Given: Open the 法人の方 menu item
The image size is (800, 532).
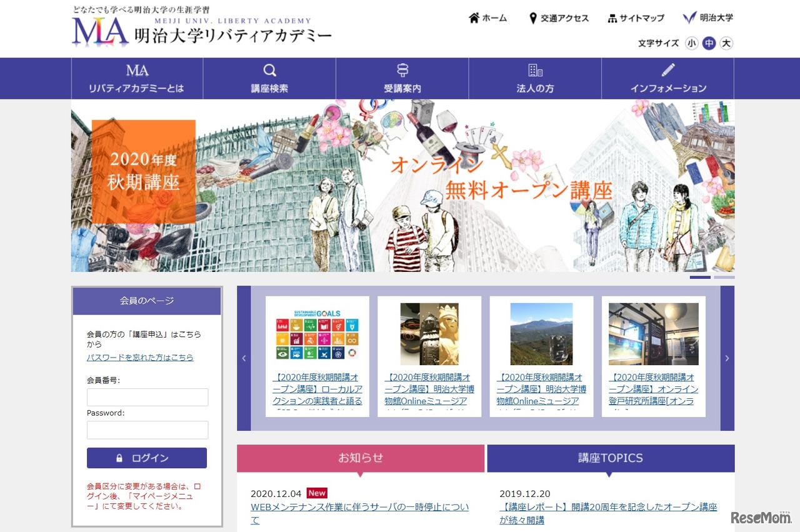Looking at the screenshot, I should pyautogui.click(x=535, y=79).
